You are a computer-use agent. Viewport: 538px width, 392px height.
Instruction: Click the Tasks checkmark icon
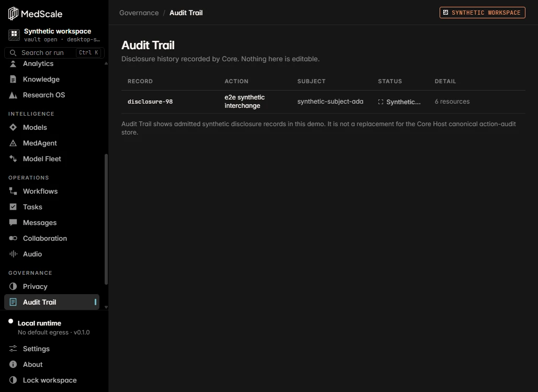[x=13, y=207]
